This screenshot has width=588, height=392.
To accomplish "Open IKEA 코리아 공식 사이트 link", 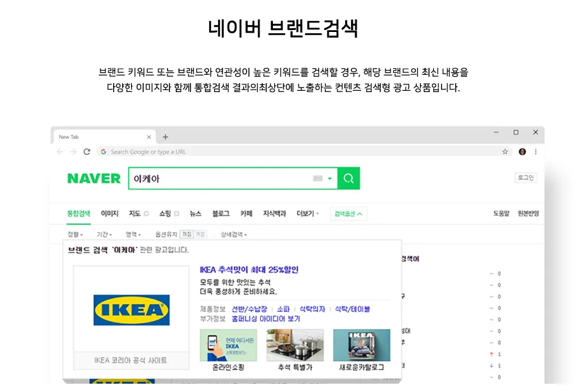I will [x=130, y=361].
